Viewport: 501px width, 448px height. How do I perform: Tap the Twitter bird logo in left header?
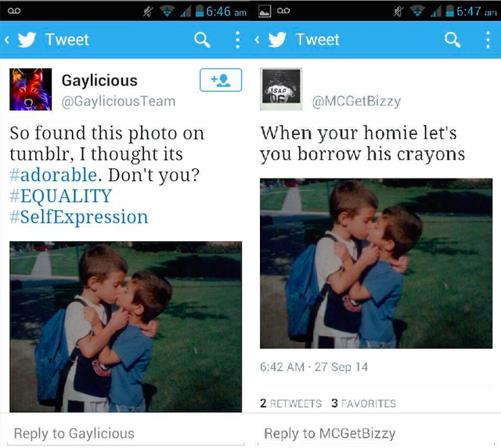[x=27, y=40]
